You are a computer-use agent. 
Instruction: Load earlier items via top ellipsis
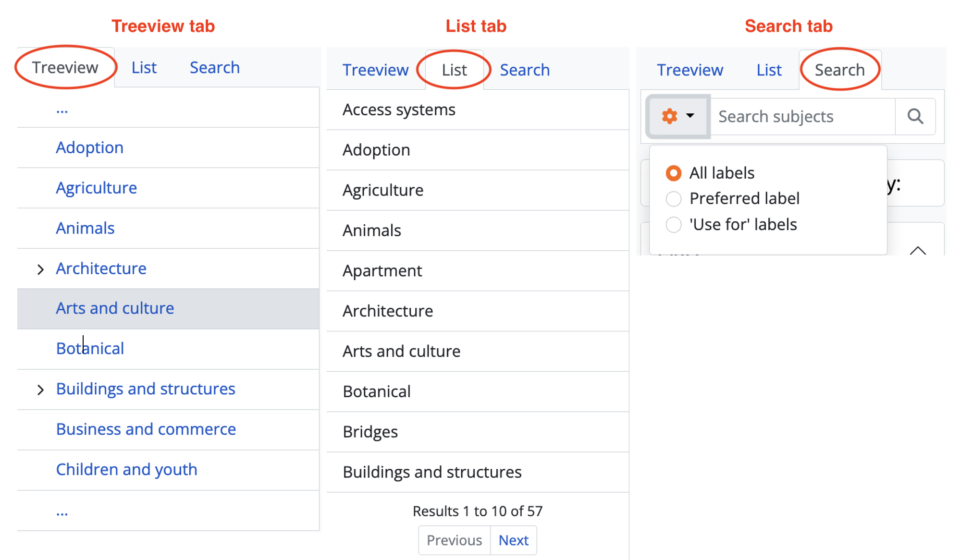(62, 110)
